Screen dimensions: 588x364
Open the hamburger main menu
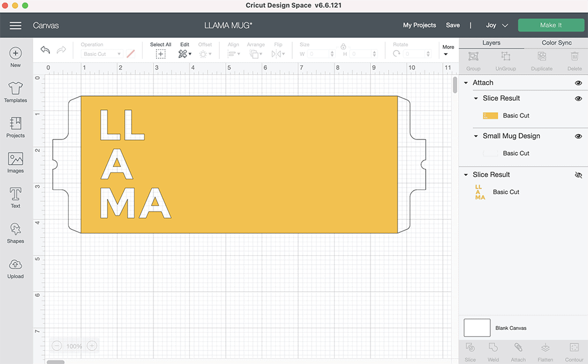15,25
